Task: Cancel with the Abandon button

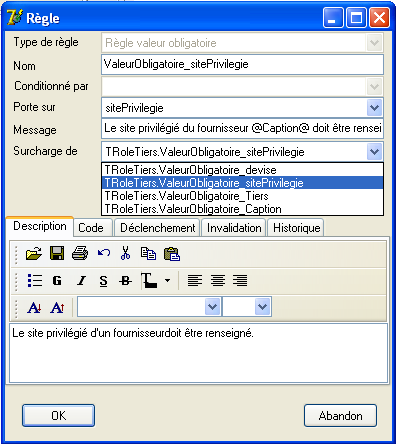Action: (340, 416)
